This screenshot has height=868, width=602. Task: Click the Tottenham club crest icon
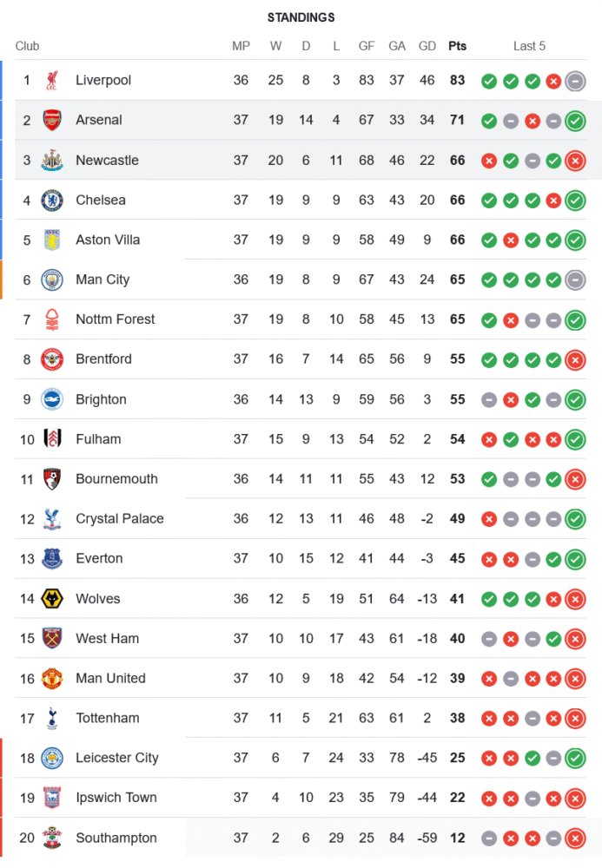[52, 719]
